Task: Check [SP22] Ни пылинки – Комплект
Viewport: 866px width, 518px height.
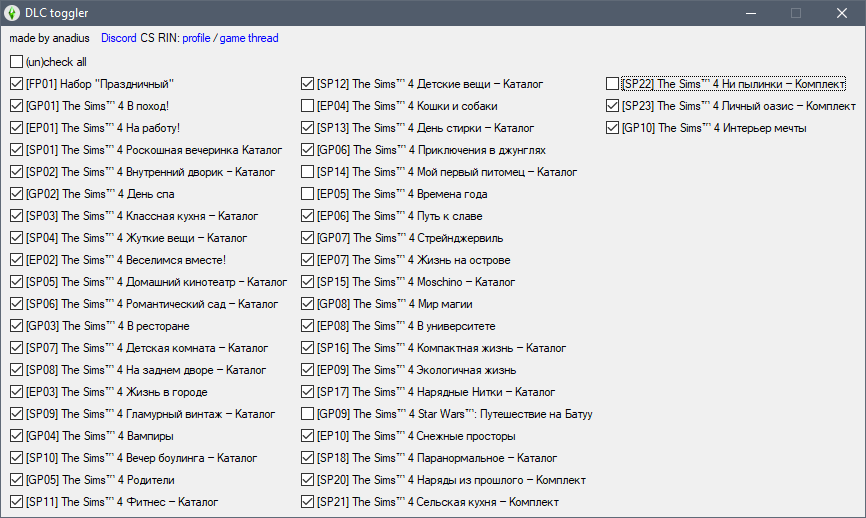Action: (613, 84)
